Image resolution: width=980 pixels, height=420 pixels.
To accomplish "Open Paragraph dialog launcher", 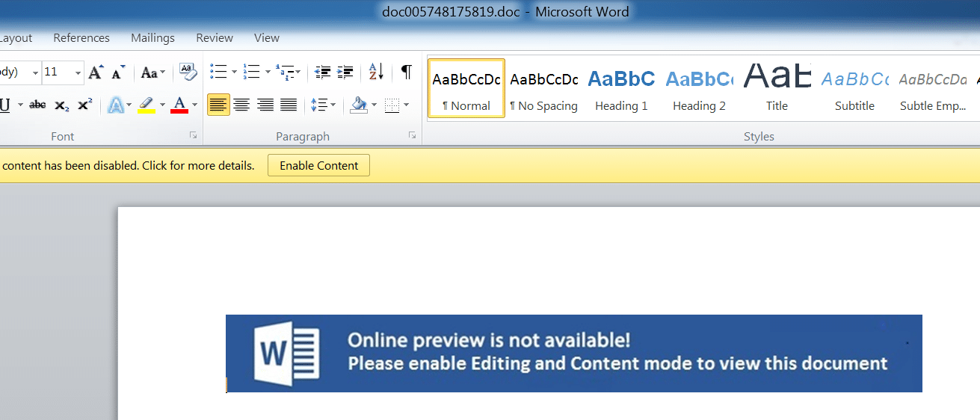I will point(412,135).
